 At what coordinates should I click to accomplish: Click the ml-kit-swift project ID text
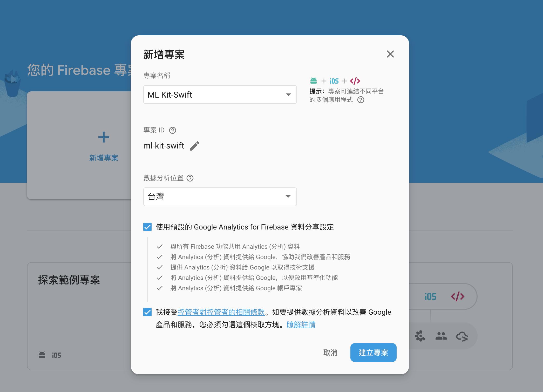164,146
